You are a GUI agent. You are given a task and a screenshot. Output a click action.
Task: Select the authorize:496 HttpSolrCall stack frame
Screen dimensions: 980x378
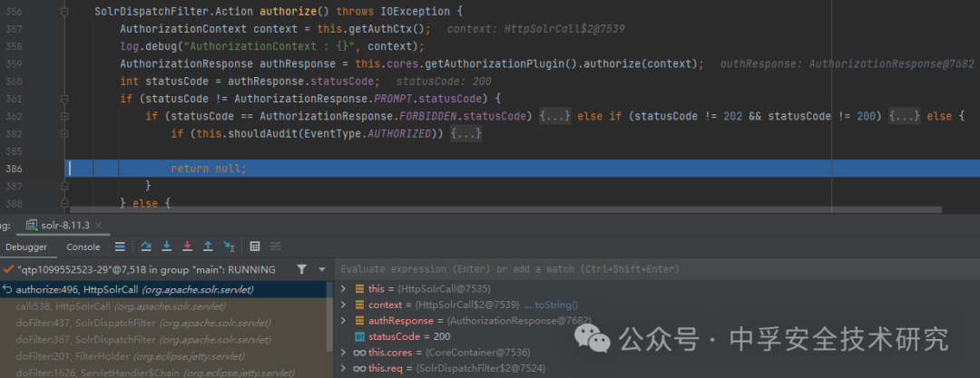click(163, 289)
